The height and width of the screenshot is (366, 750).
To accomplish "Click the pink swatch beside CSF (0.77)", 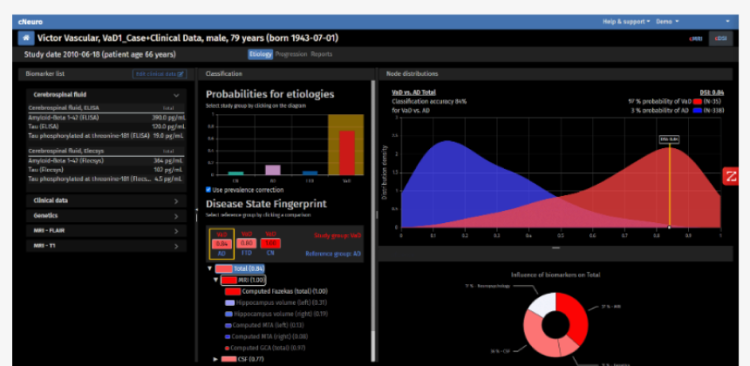I will coord(229,359).
